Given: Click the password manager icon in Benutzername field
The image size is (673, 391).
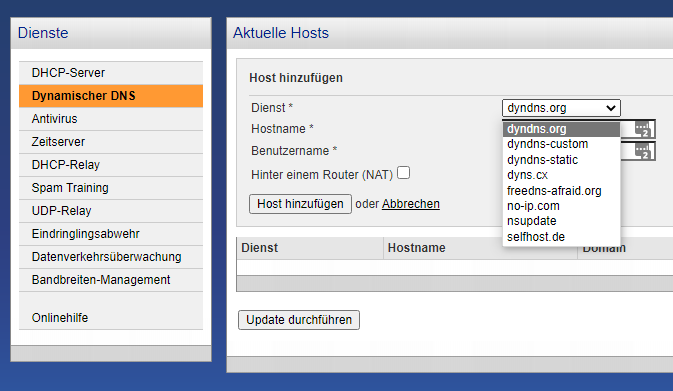Looking at the screenshot, I should coord(643,152).
